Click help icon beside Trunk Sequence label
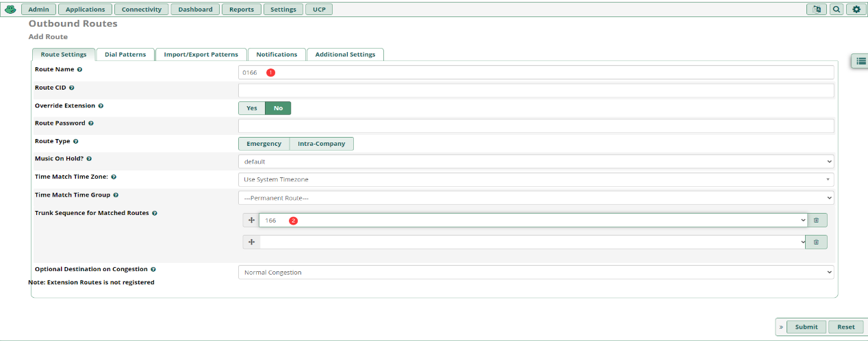868x341 pixels. [155, 213]
